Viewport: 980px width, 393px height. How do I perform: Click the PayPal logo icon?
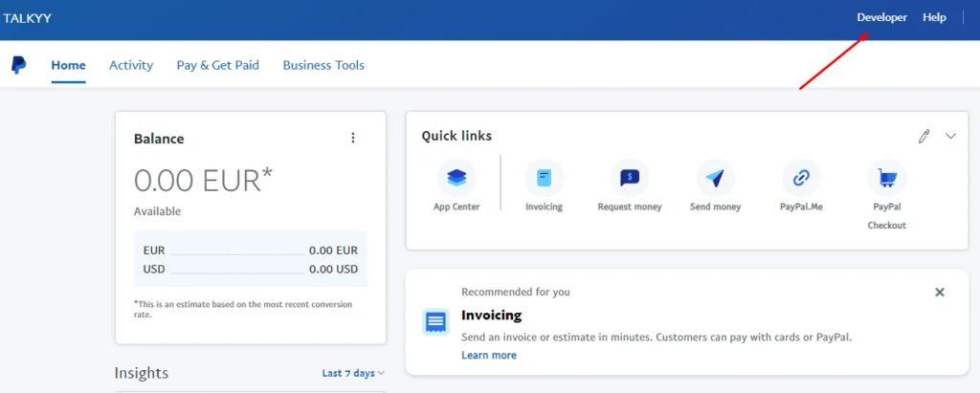[19, 64]
